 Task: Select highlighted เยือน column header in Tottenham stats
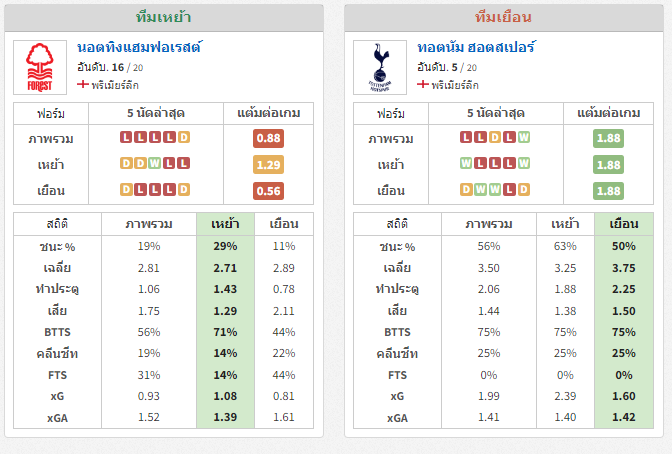click(x=624, y=224)
